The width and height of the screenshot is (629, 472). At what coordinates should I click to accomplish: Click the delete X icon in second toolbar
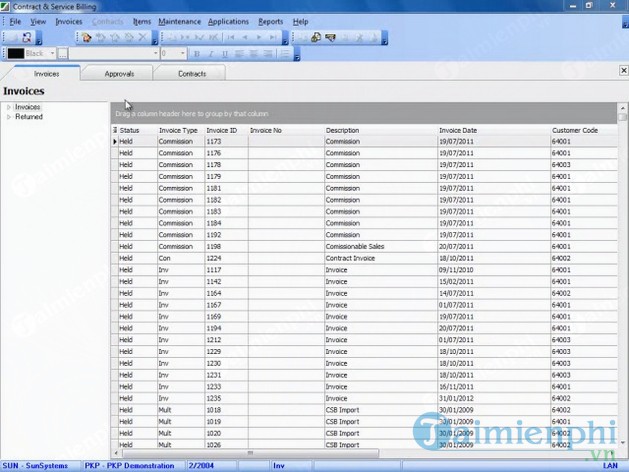tap(142, 38)
